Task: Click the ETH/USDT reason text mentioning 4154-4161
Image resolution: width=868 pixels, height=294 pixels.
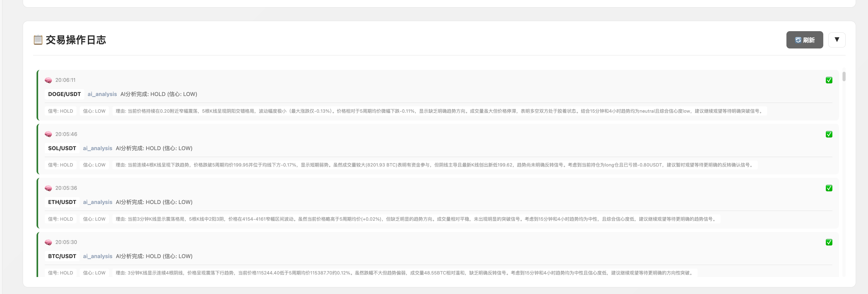Action: (x=416, y=219)
